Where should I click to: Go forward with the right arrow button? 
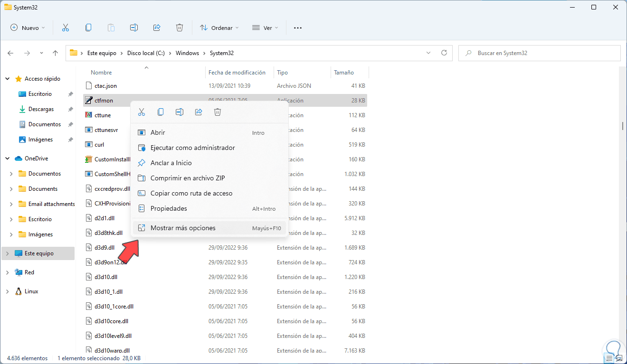pos(27,53)
